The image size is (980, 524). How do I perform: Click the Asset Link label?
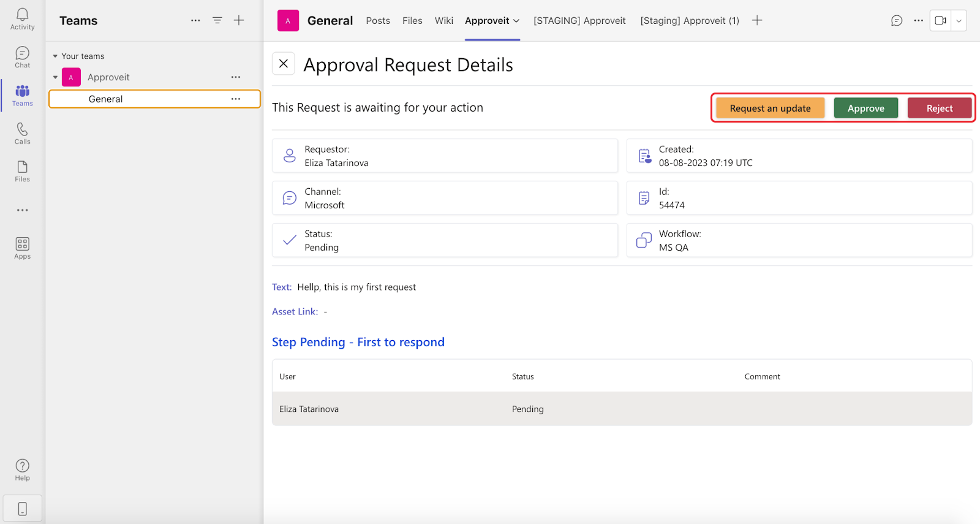(x=295, y=311)
